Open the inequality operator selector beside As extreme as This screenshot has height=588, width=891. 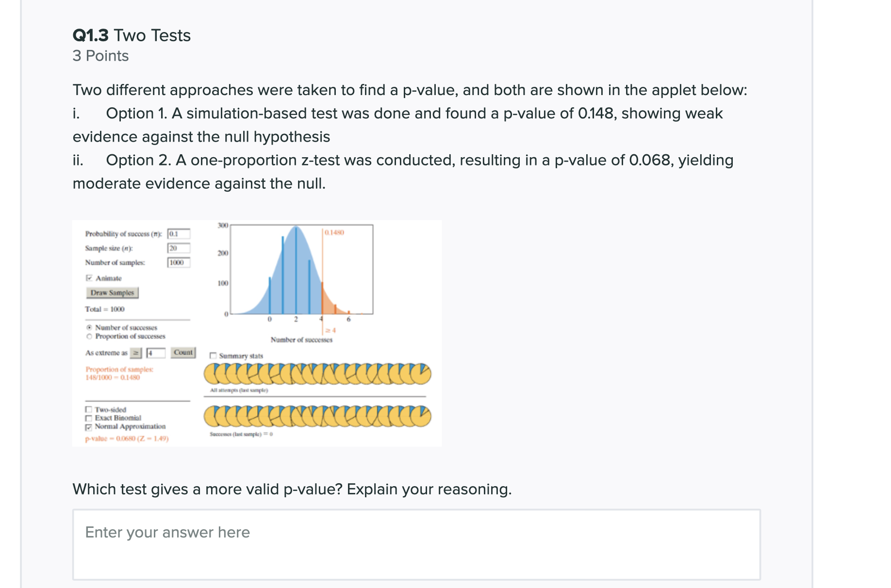point(136,353)
